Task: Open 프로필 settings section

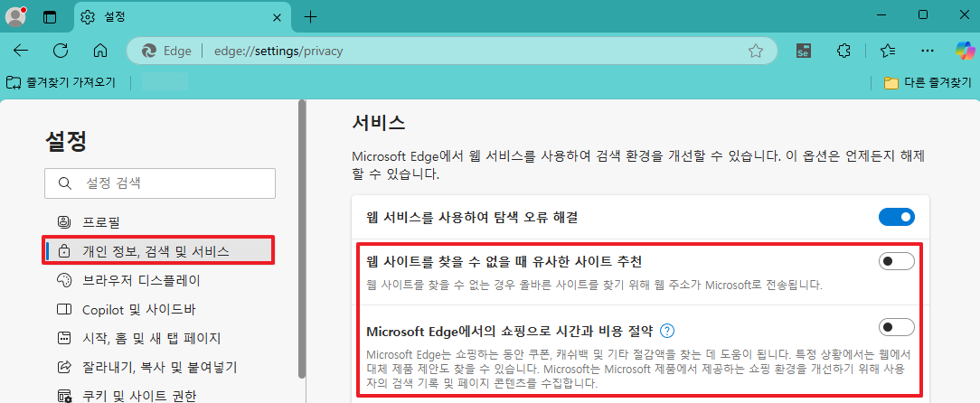Action: coord(159,221)
